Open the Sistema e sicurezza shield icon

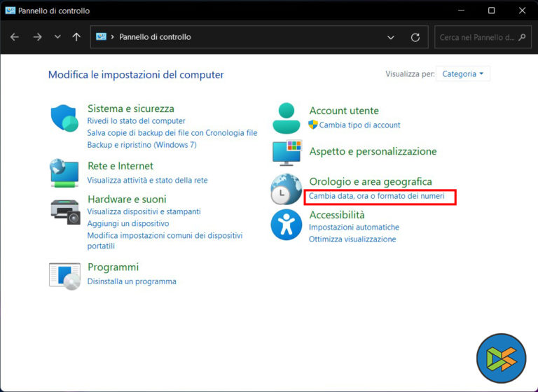point(64,118)
